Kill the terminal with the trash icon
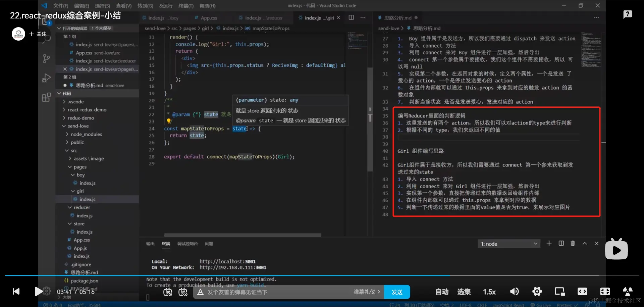The width and height of the screenshot is (644, 307). [573, 244]
